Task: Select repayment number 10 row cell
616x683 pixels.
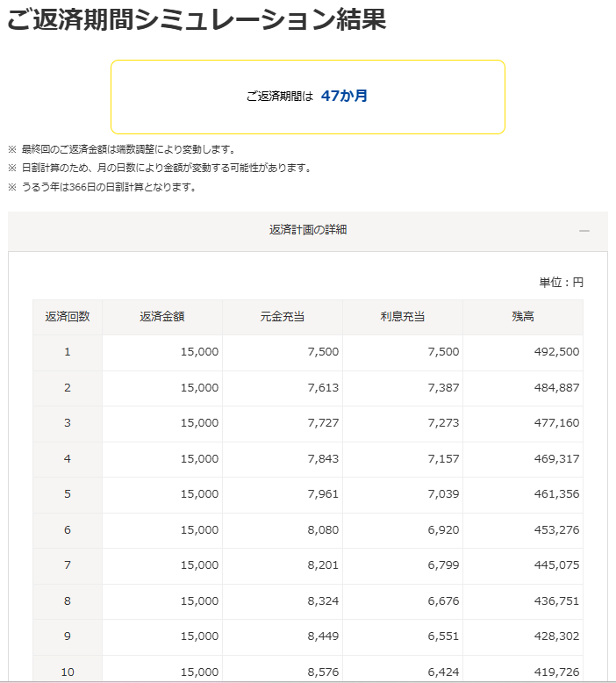Action: pyautogui.click(x=68, y=672)
